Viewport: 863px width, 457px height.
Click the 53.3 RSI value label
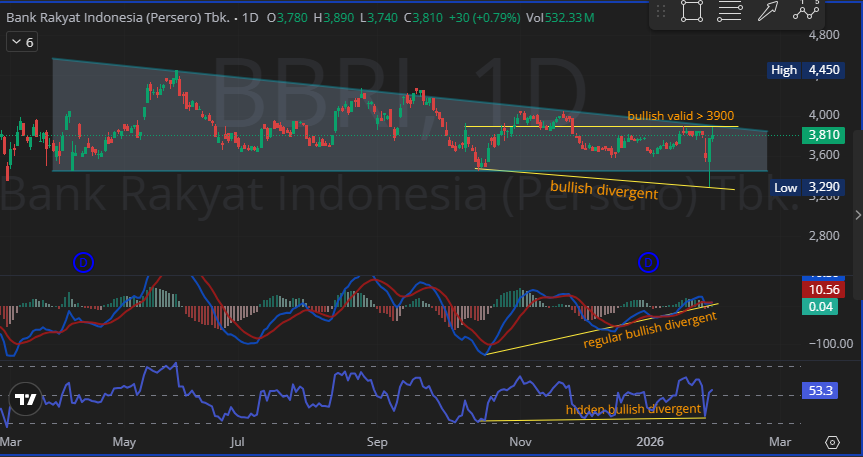(x=821, y=390)
